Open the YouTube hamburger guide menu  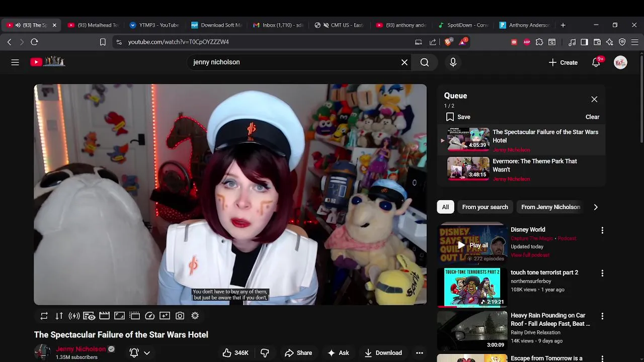coord(15,62)
